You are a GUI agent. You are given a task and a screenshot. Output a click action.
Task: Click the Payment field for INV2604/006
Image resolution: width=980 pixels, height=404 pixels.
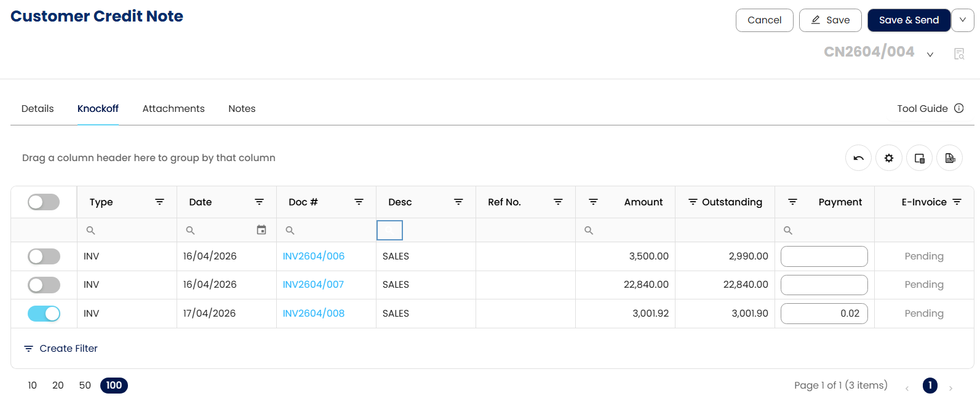point(824,256)
